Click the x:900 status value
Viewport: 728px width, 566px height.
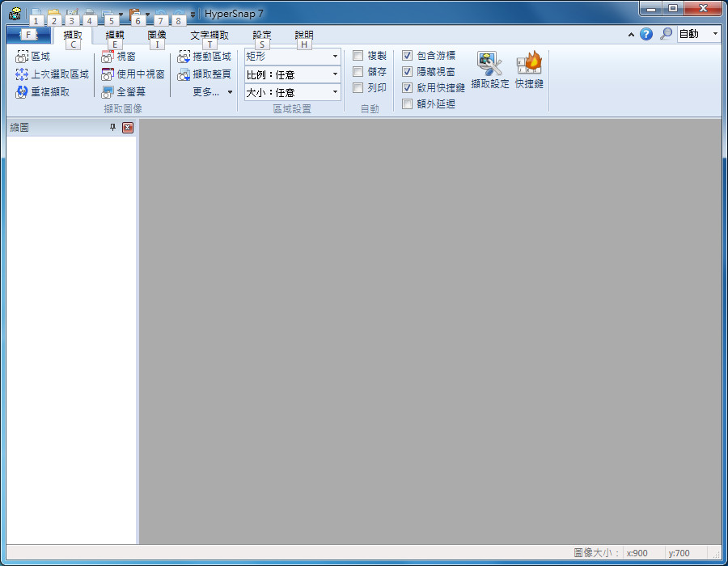pos(637,553)
